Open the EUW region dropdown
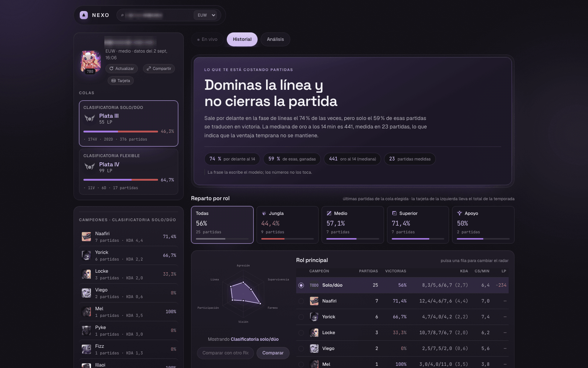This screenshot has height=368, width=588. point(205,15)
